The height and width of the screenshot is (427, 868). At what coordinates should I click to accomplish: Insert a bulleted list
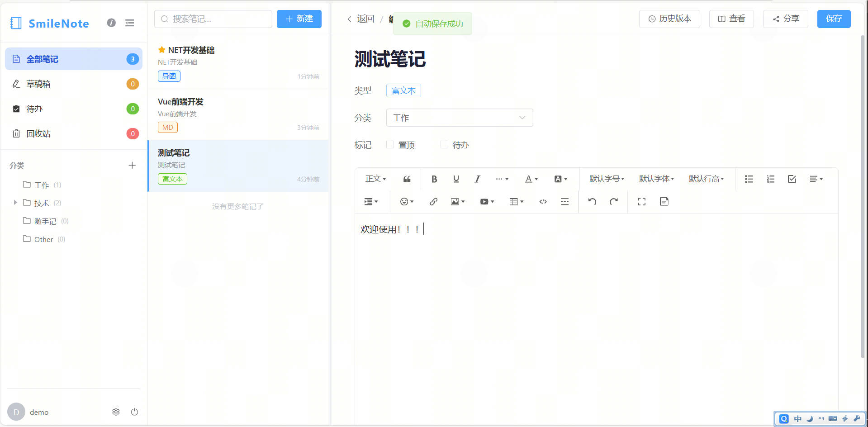tap(749, 179)
